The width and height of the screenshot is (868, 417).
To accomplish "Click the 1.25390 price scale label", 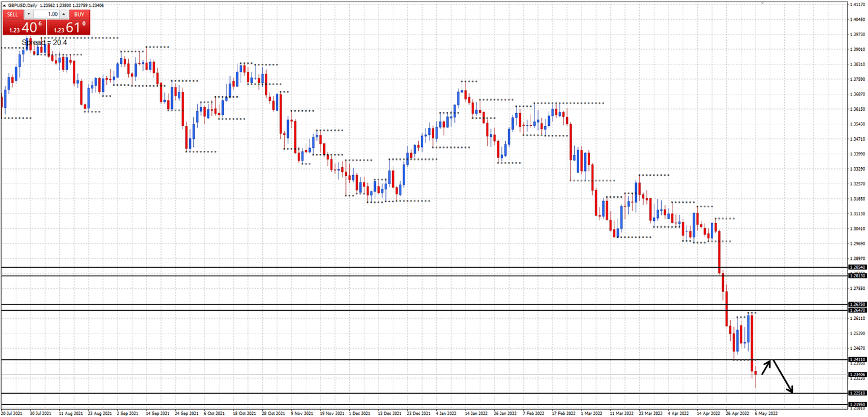I will coord(857,333).
